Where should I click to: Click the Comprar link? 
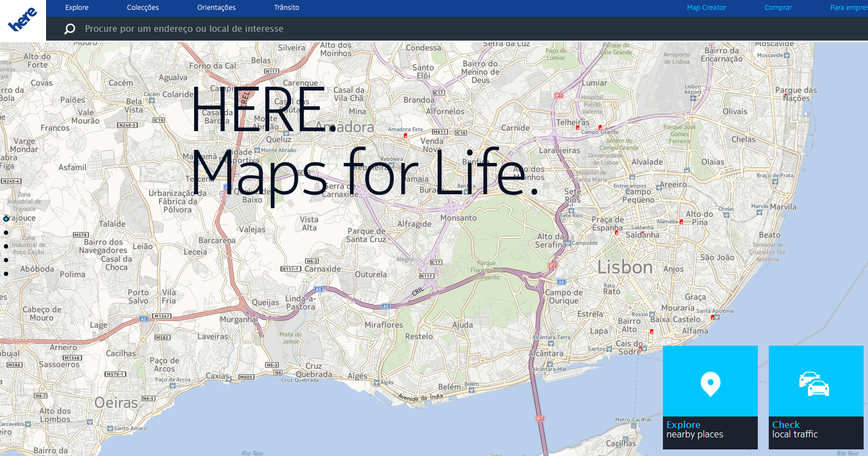coord(778,8)
